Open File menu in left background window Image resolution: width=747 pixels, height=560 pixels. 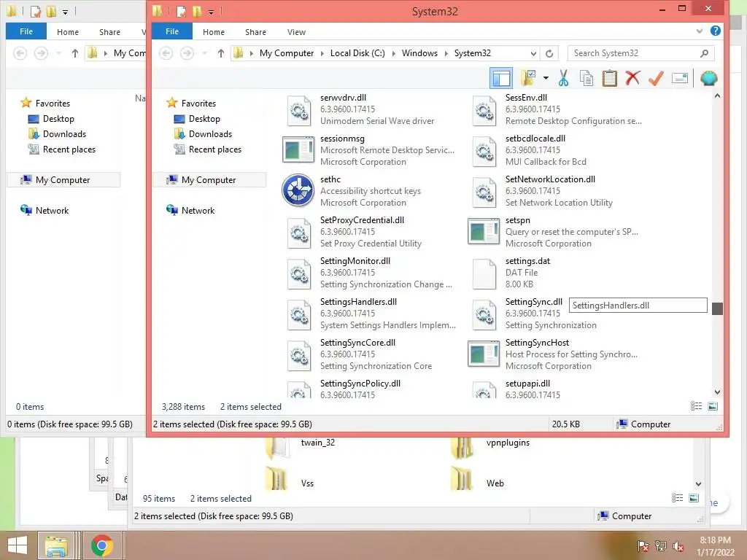coord(26,31)
